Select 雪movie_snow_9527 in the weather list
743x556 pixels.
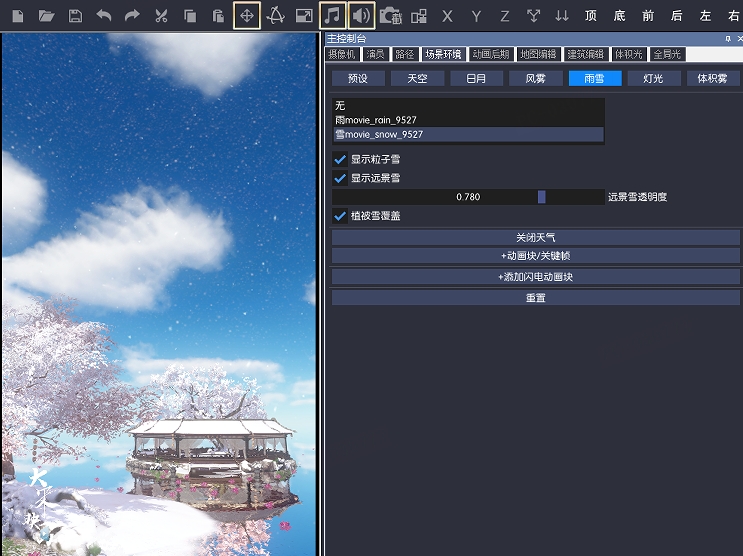[468, 135]
